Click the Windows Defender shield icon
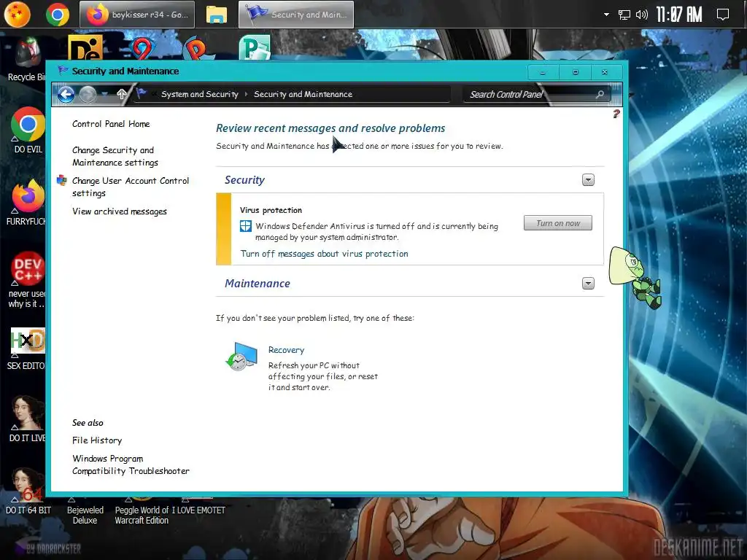The width and height of the screenshot is (747, 560). coord(246,226)
